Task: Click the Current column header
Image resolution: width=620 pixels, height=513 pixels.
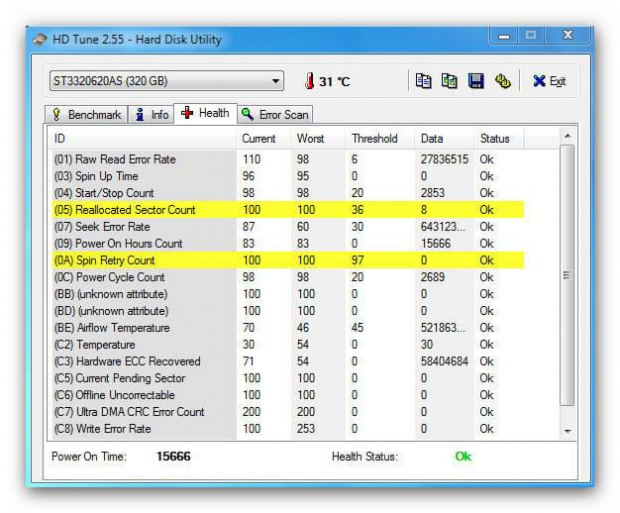Action: pyautogui.click(x=264, y=138)
